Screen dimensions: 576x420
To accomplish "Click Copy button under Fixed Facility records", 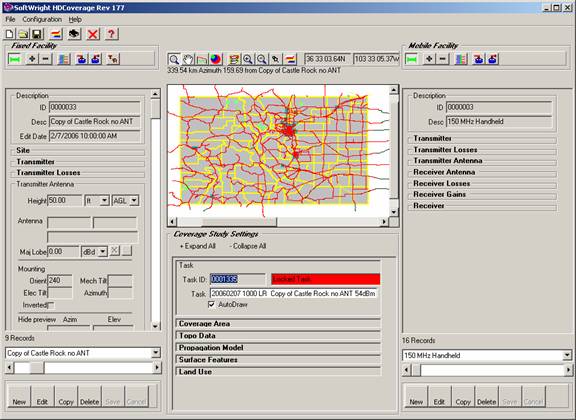I will [66, 397].
